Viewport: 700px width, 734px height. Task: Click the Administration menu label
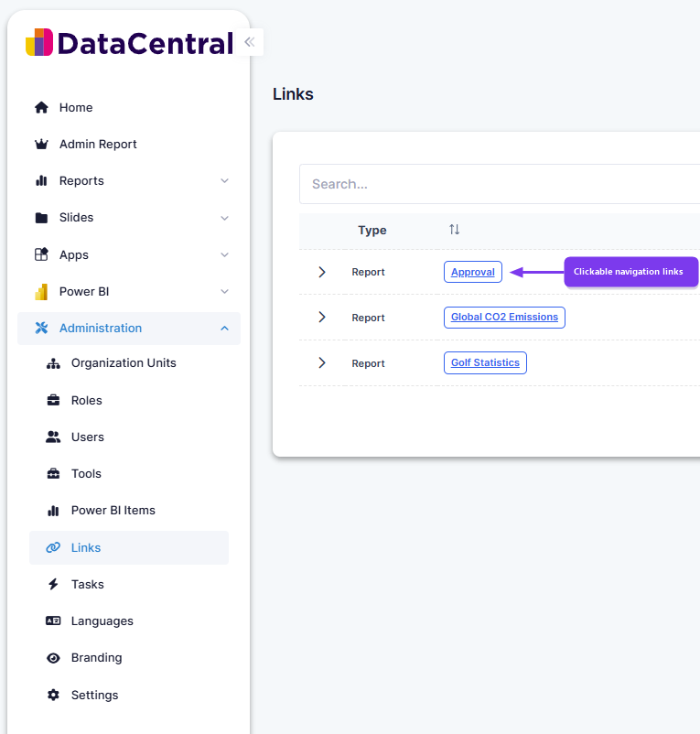point(101,329)
